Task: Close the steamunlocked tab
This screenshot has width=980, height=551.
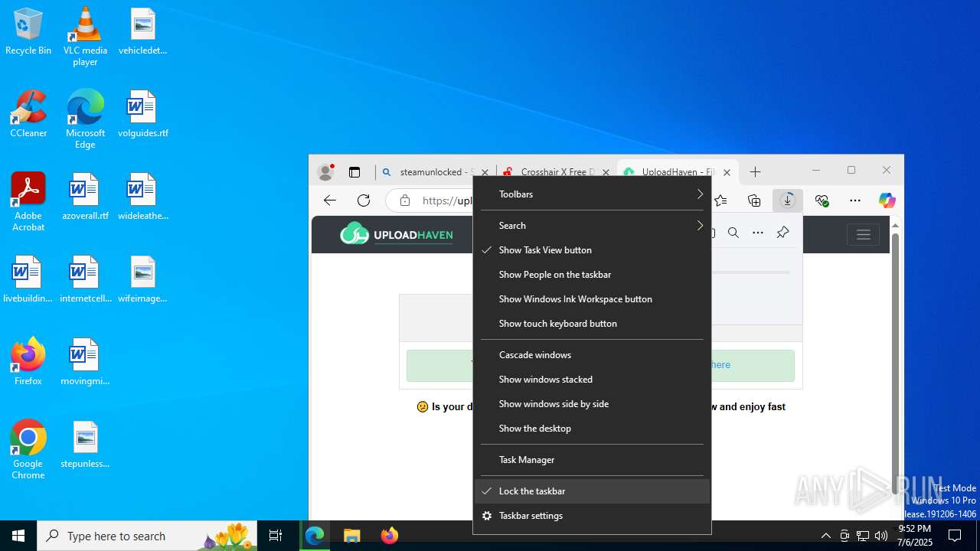Action: (485, 172)
